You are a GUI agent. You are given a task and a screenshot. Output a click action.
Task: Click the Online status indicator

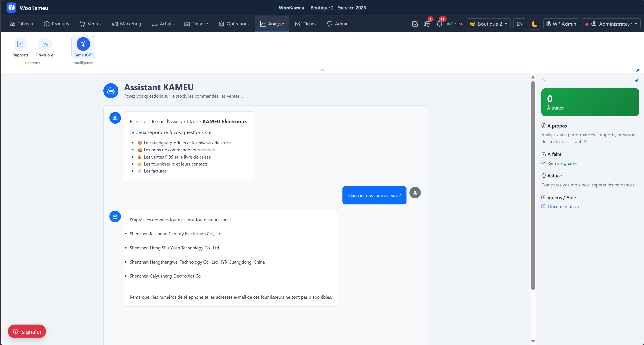pyautogui.click(x=455, y=24)
